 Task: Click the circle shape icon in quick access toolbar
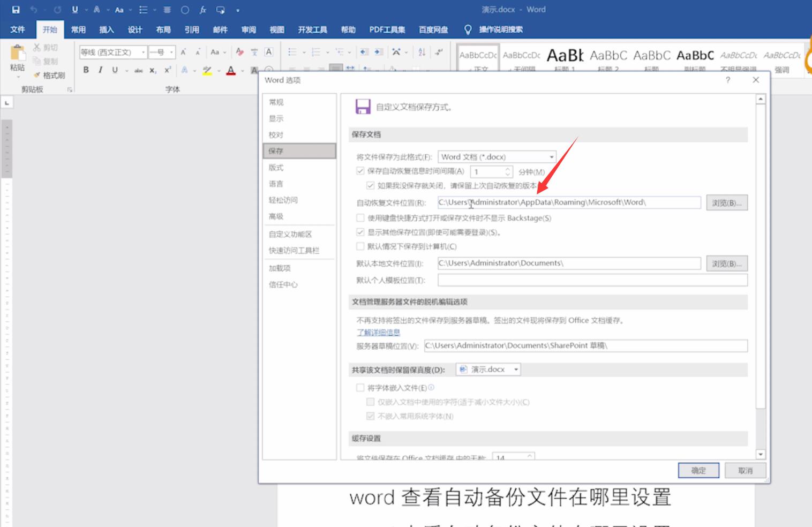185,10
